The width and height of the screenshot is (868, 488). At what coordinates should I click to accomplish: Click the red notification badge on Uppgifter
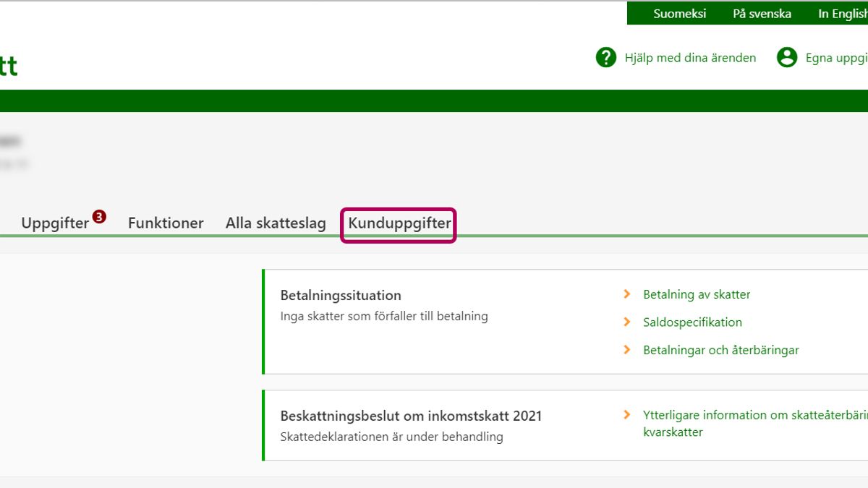99,216
